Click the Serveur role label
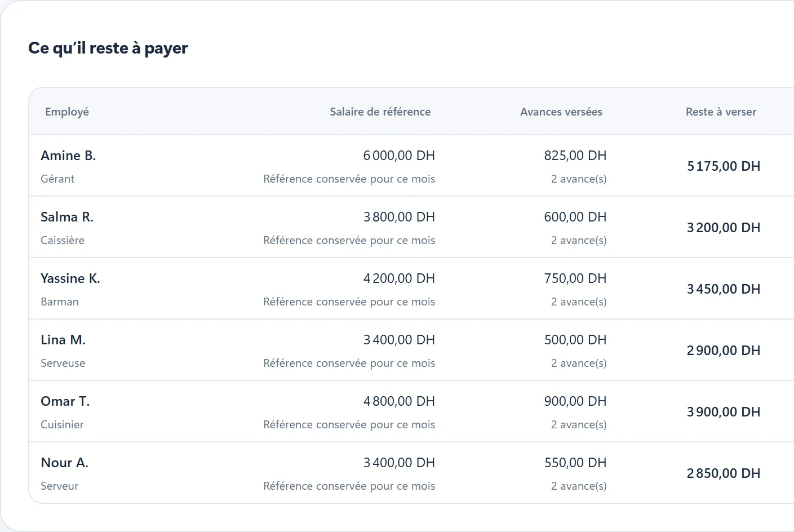The width and height of the screenshot is (794, 532). tap(60, 486)
